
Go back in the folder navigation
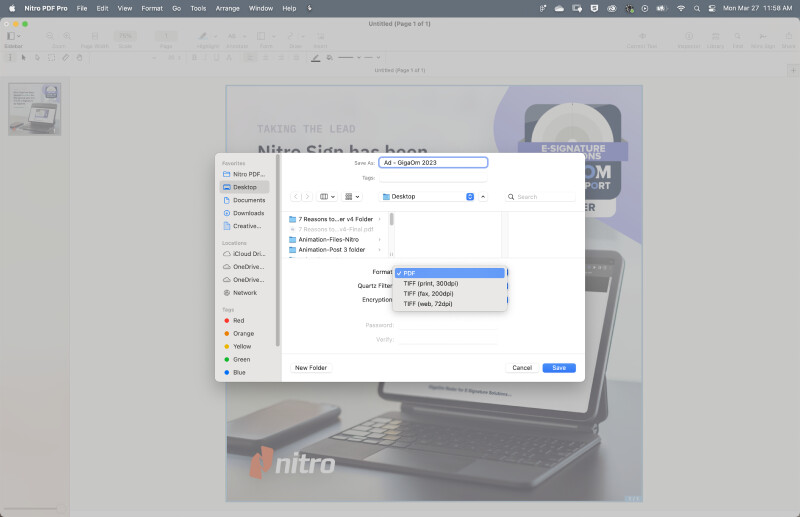[x=296, y=197]
